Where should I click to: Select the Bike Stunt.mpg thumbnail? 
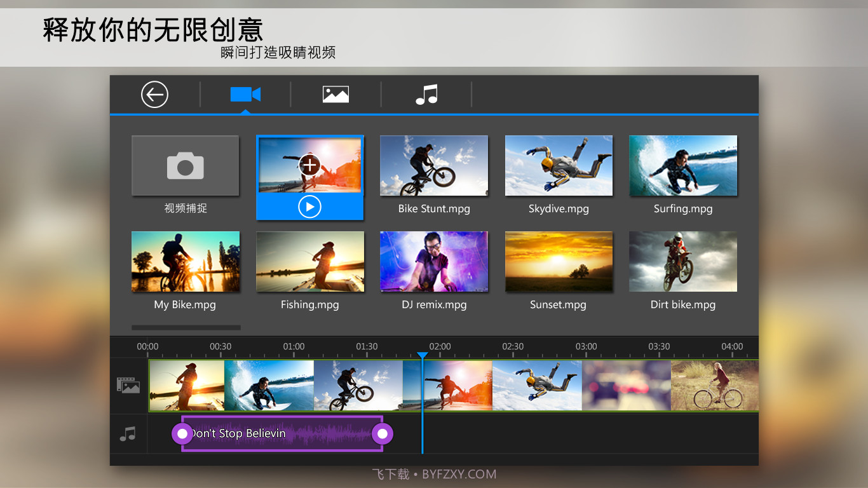coord(433,165)
